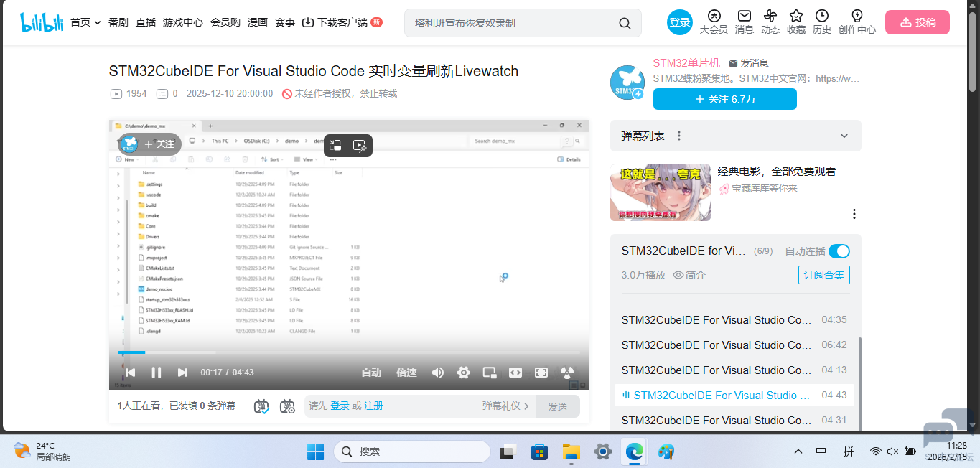
Task: Disable 自动连播 auto-play switch
Action: [838, 251]
